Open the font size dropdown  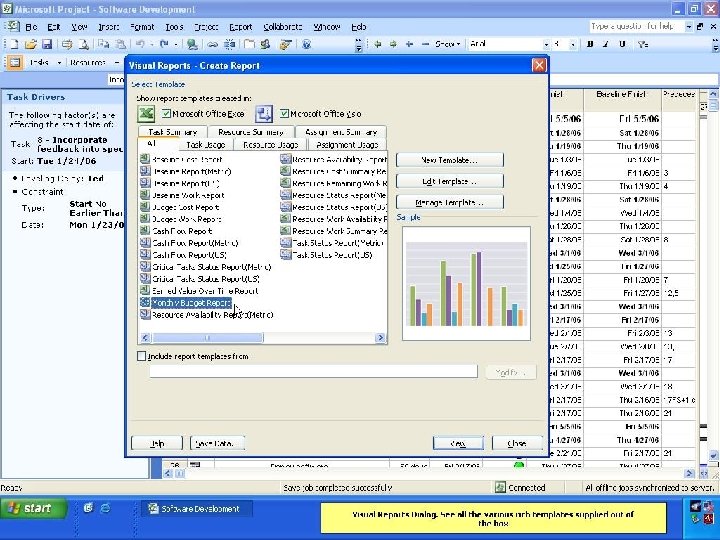(573, 45)
